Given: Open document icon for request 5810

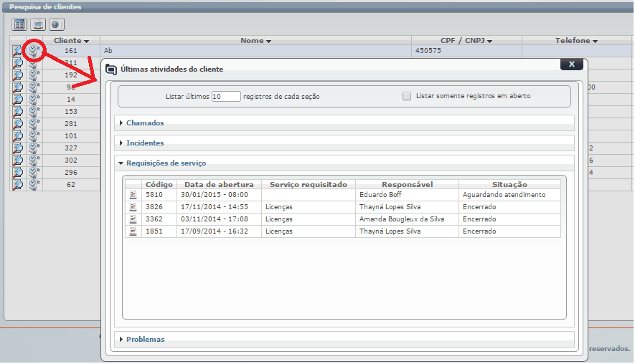Looking at the screenshot, I should pos(132,195).
